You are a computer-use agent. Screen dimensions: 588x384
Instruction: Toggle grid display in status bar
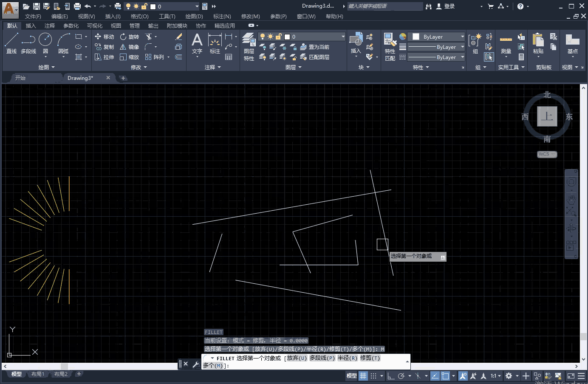tap(363, 376)
